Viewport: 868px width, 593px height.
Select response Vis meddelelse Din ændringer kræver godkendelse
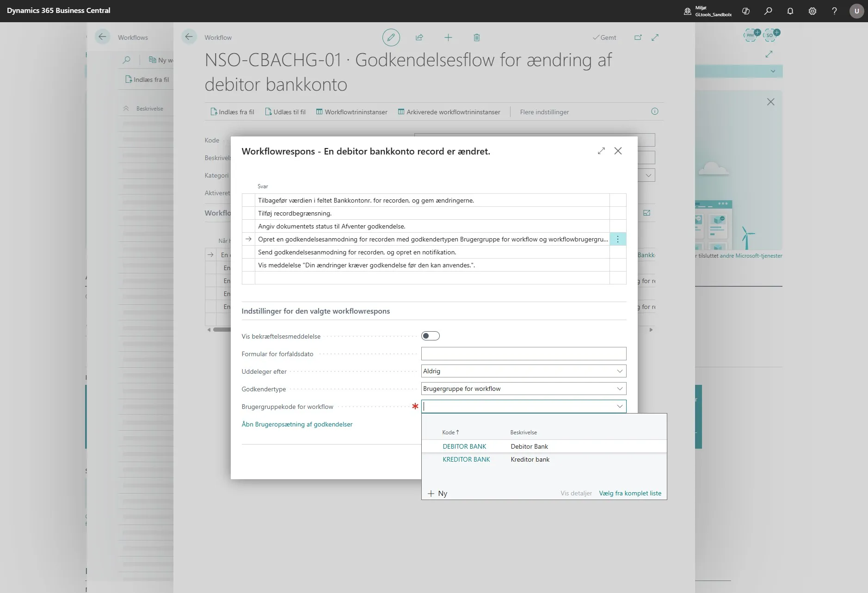coord(432,265)
